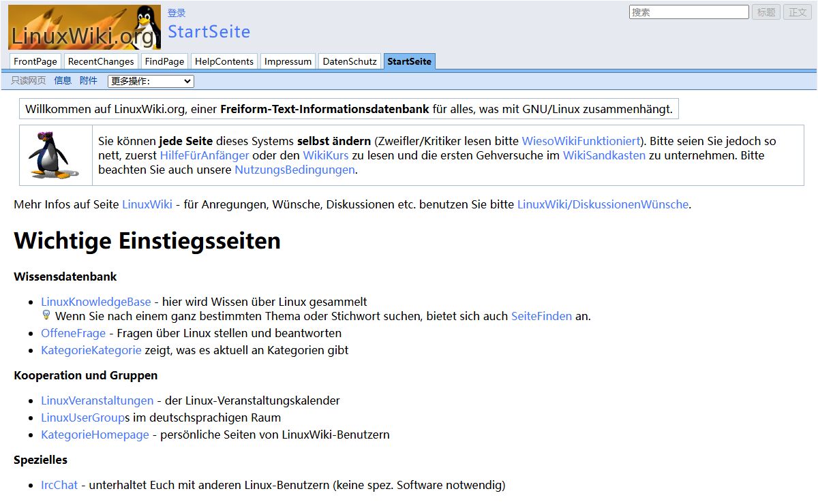Screen dimensions: 818x504
Task: Open the 更多操作 dropdown menu
Action: [x=151, y=81]
